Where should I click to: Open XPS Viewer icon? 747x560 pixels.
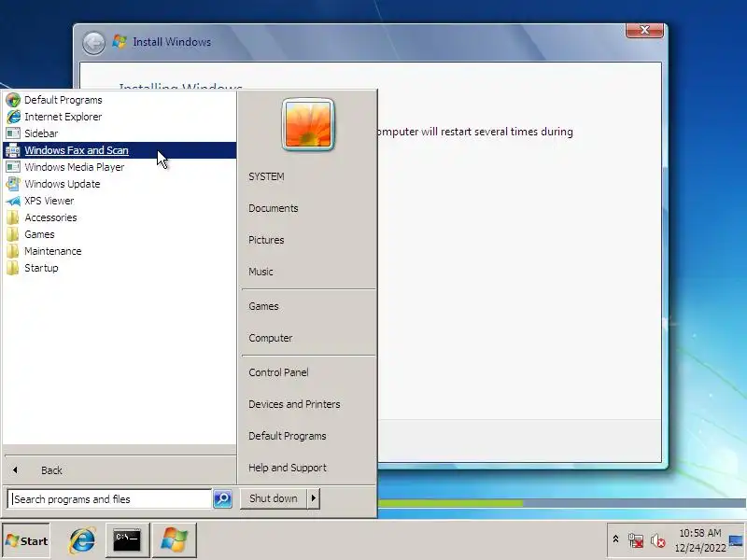[13, 201]
